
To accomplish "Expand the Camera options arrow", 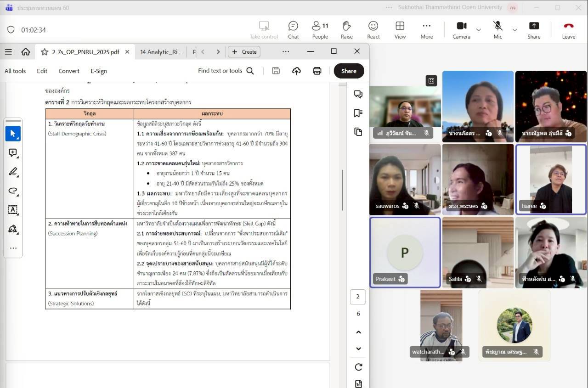I will pyautogui.click(x=479, y=30).
